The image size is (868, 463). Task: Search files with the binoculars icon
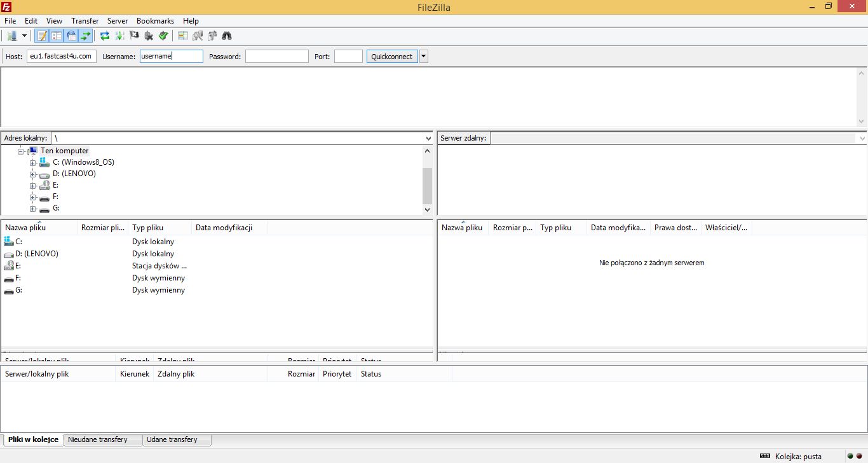tap(227, 36)
